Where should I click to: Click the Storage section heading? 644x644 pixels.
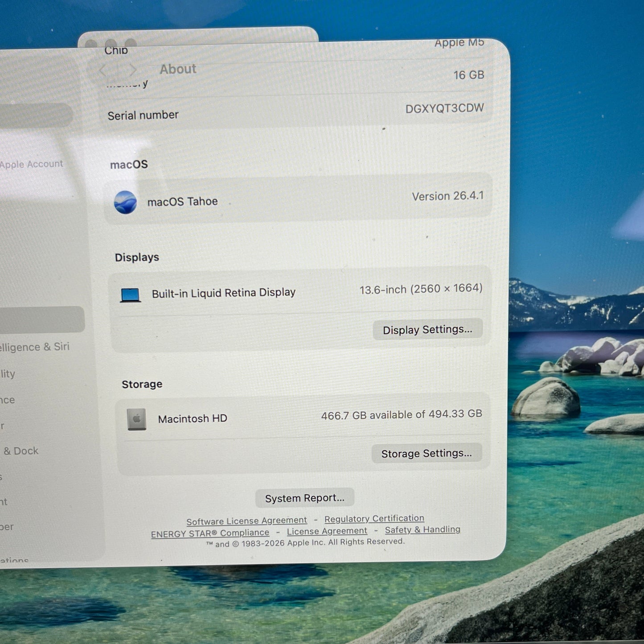point(142,384)
